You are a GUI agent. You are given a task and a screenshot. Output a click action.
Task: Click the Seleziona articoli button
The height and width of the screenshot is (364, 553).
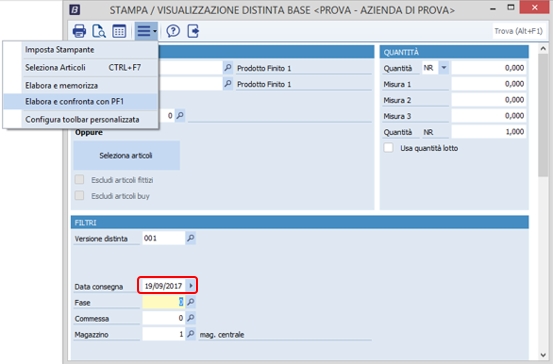pos(127,156)
